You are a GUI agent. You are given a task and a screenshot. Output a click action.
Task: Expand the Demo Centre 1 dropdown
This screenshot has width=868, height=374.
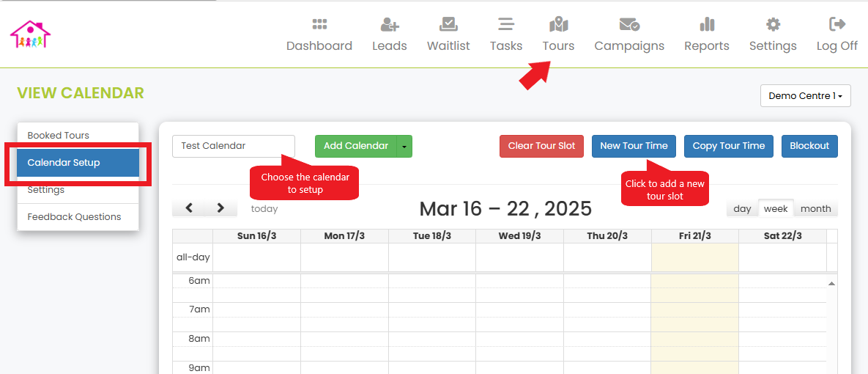(x=806, y=96)
